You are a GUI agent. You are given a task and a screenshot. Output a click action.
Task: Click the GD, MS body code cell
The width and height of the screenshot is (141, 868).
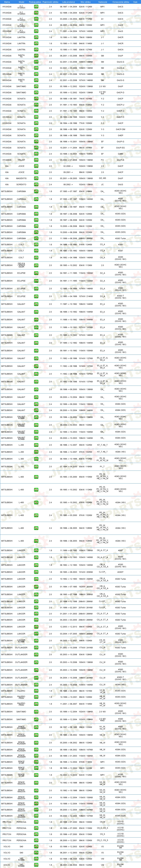tap(103, 179)
